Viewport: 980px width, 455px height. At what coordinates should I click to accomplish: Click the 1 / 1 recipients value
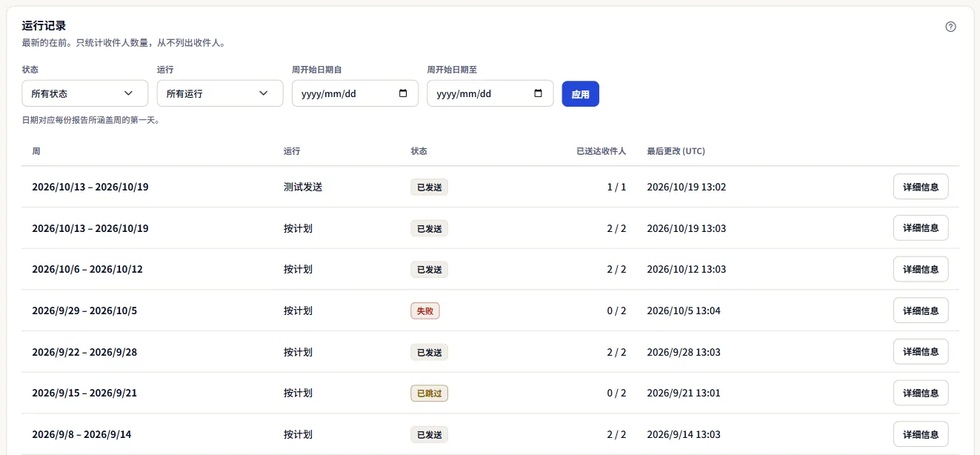(x=616, y=187)
